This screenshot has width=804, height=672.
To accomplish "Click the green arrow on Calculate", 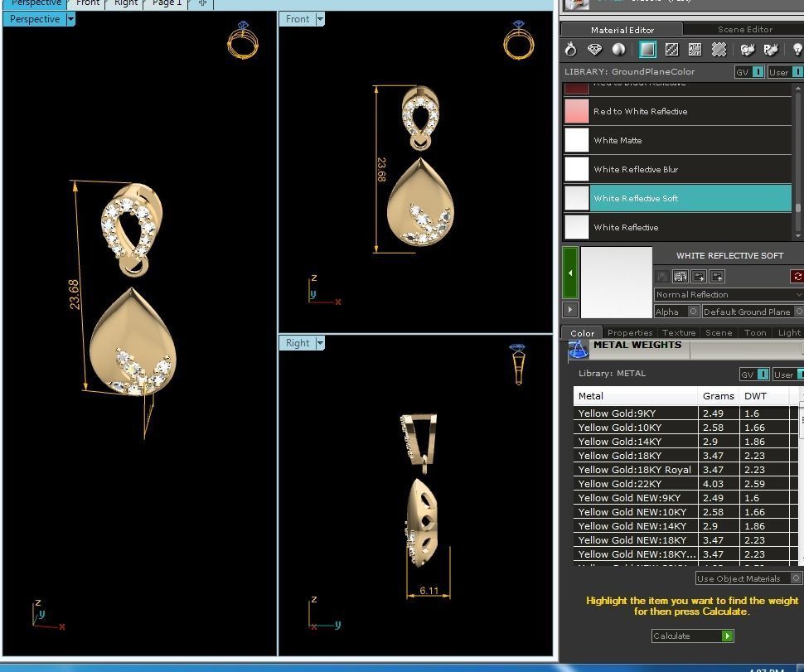I will pyautogui.click(x=727, y=636).
